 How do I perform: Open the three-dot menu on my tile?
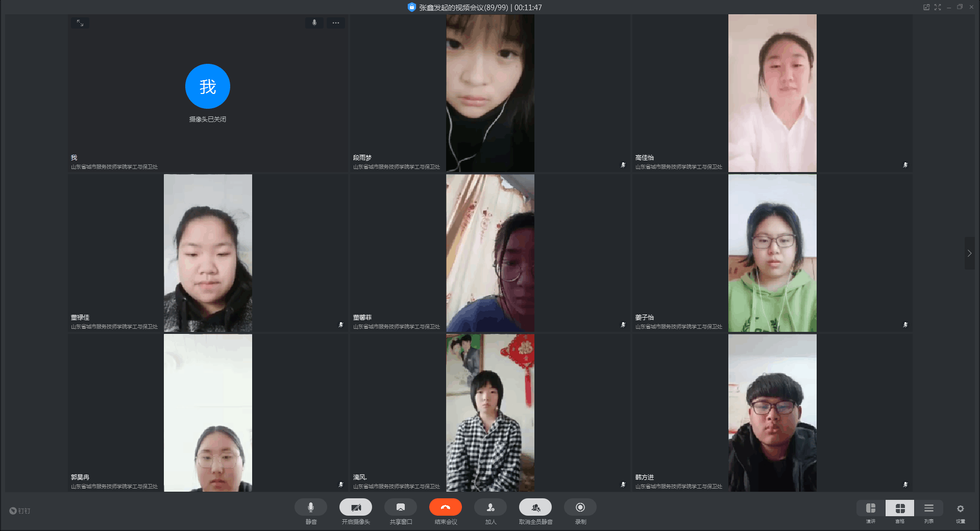(336, 23)
